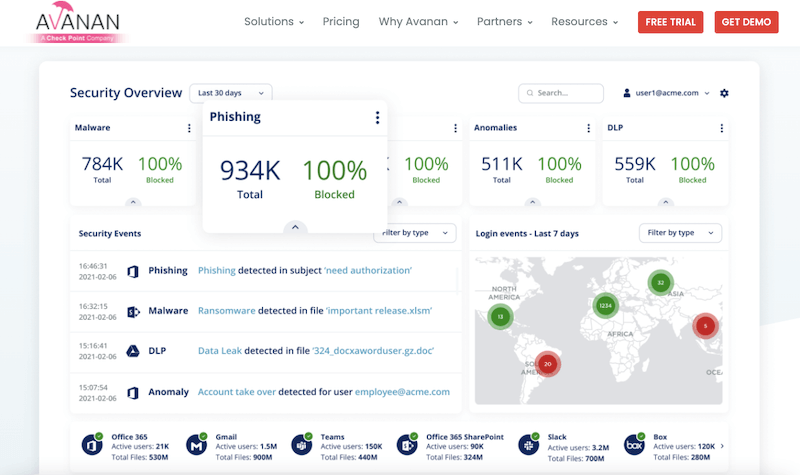The height and width of the screenshot is (475, 800).
Task: Open Login events Filter by type dropdown
Action: pyautogui.click(x=680, y=233)
